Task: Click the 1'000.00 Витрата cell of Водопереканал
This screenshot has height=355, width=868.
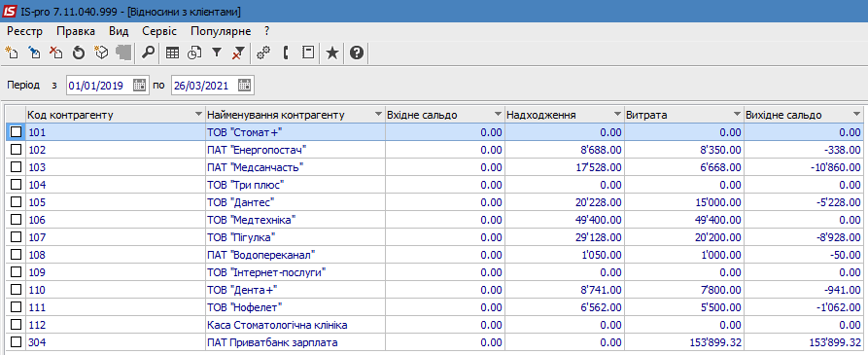Action: coord(683,254)
